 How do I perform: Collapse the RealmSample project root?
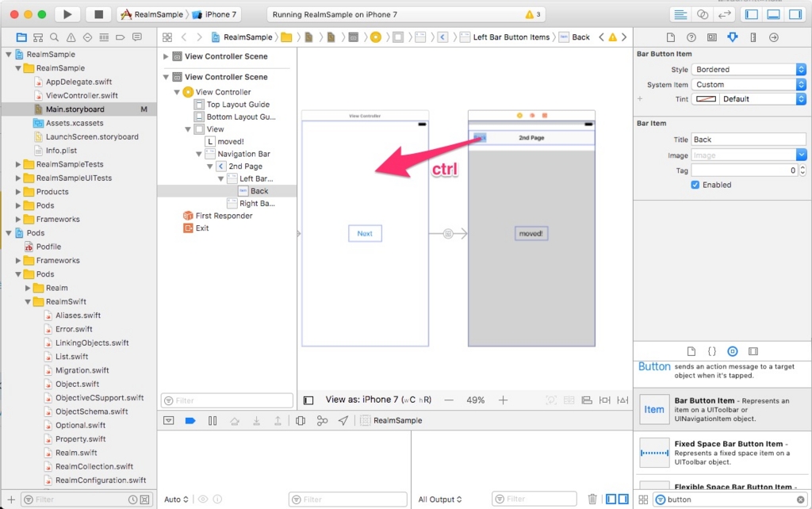click(8, 55)
